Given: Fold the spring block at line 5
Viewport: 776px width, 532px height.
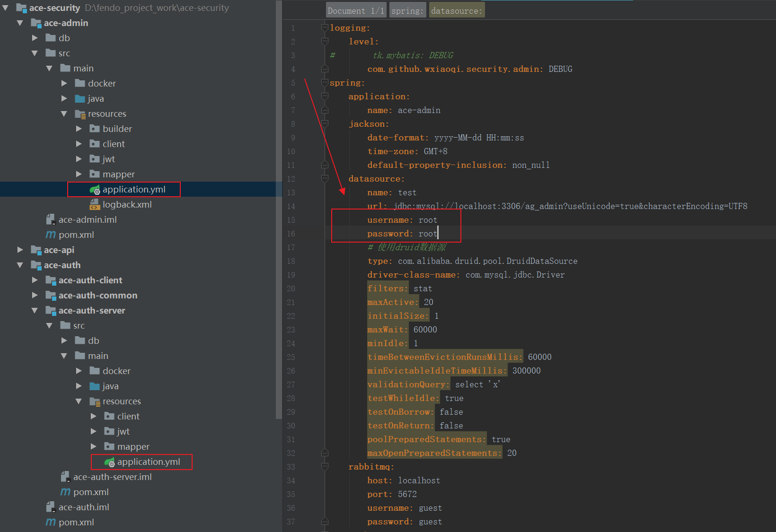Looking at the screenshot, I should point(325,83).
